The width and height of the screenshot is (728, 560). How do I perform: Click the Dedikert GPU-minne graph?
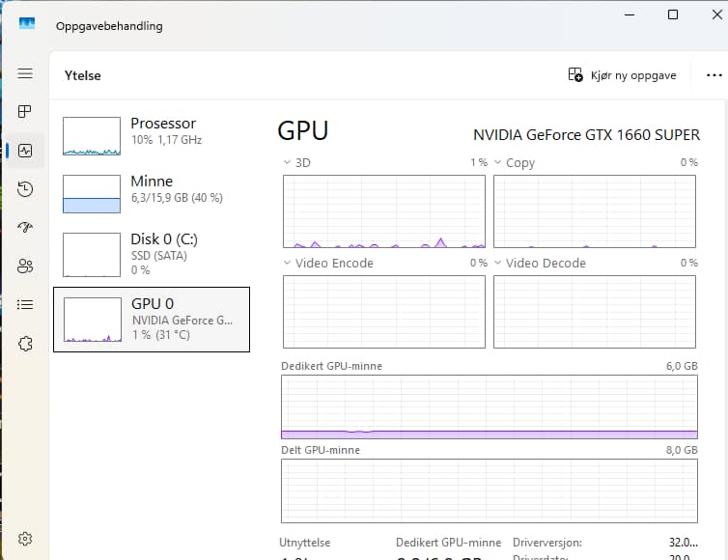tap(490, 407)
